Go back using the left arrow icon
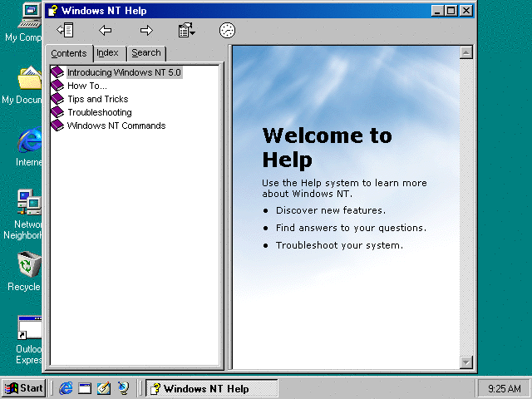Screen dimensions: 532x399 106,31
